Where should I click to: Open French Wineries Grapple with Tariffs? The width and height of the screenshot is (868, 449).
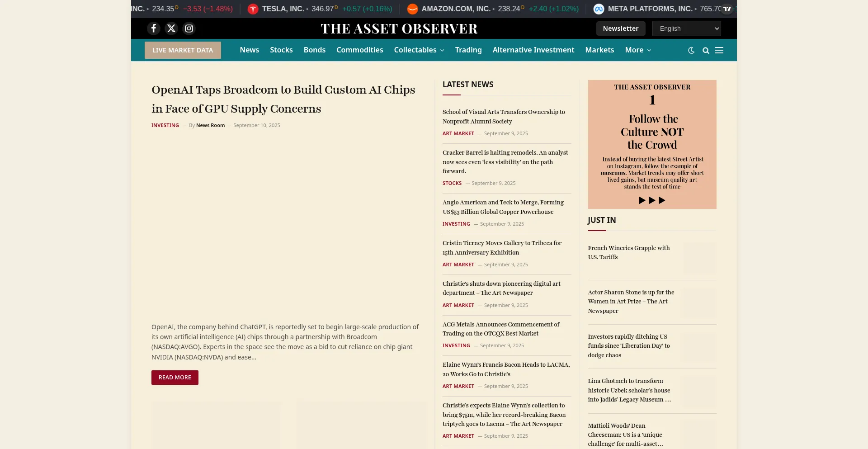[629, 252]
